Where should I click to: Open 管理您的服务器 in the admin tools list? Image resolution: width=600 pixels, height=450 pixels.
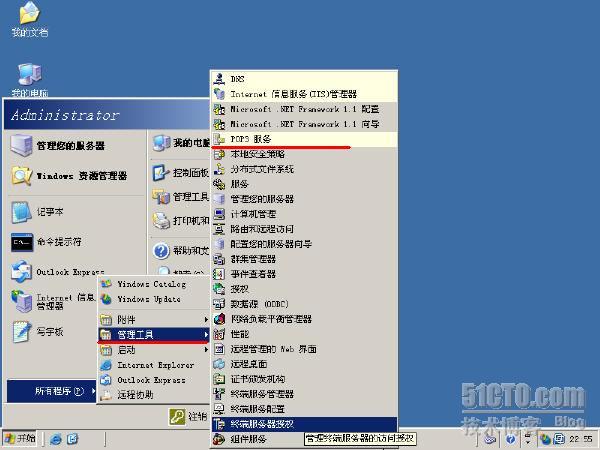coord(304,199)
